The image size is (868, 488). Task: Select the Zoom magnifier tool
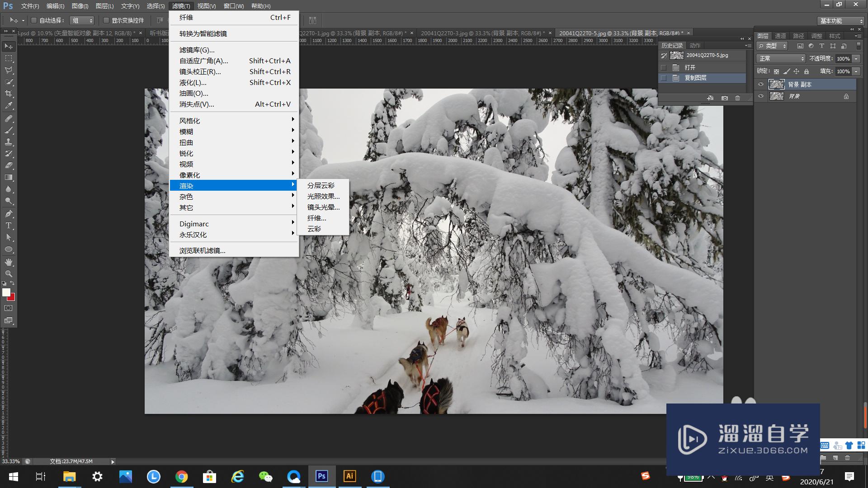[8, 274]
